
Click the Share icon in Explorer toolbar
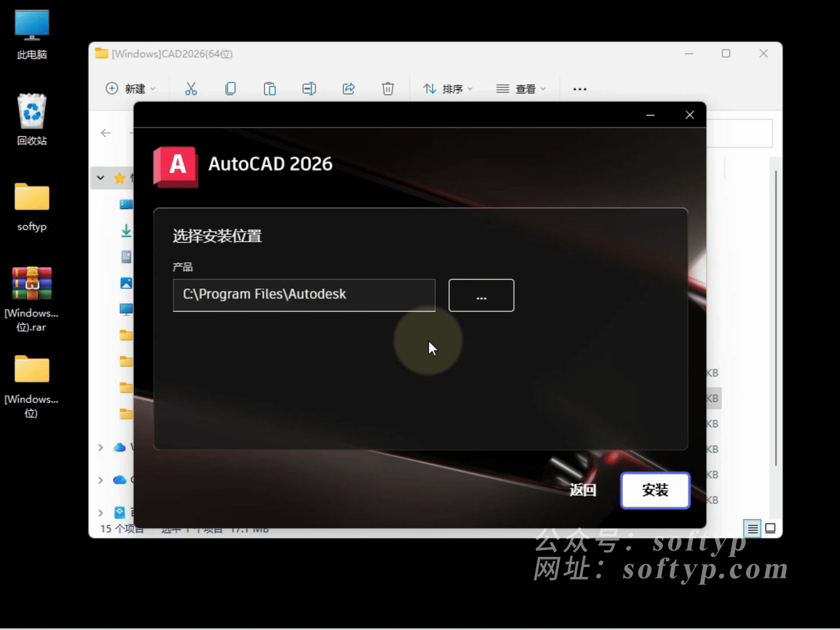click(348, 89)
